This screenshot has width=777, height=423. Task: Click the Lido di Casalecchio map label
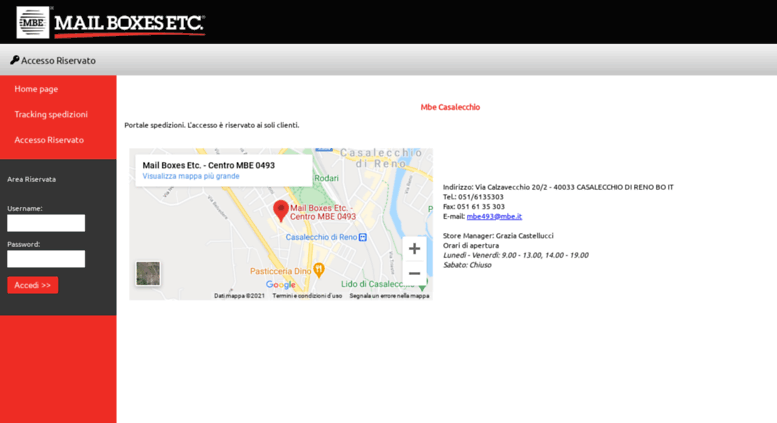point(378,284)
